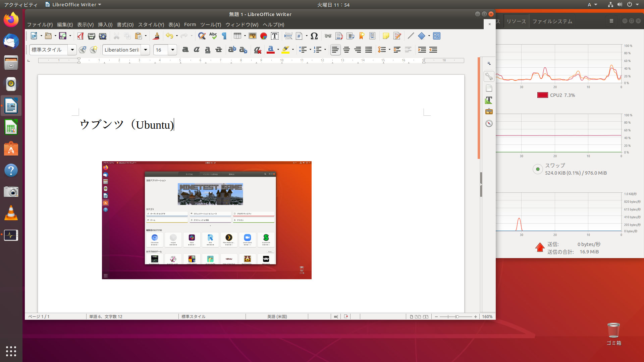Click the zoom slider handle in status bar
The height and width of the screenshot is (362, 644).
(457, 316)
